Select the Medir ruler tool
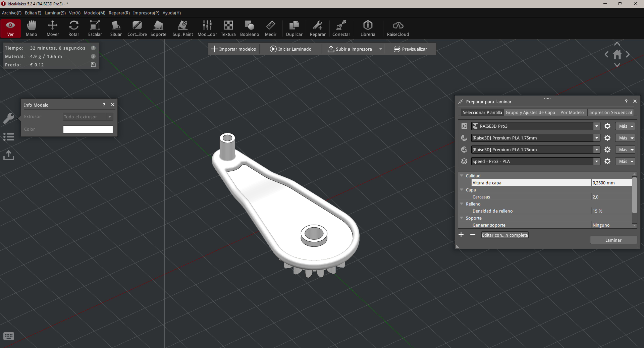This screenshot has width=644, height=348. point(270,28)
